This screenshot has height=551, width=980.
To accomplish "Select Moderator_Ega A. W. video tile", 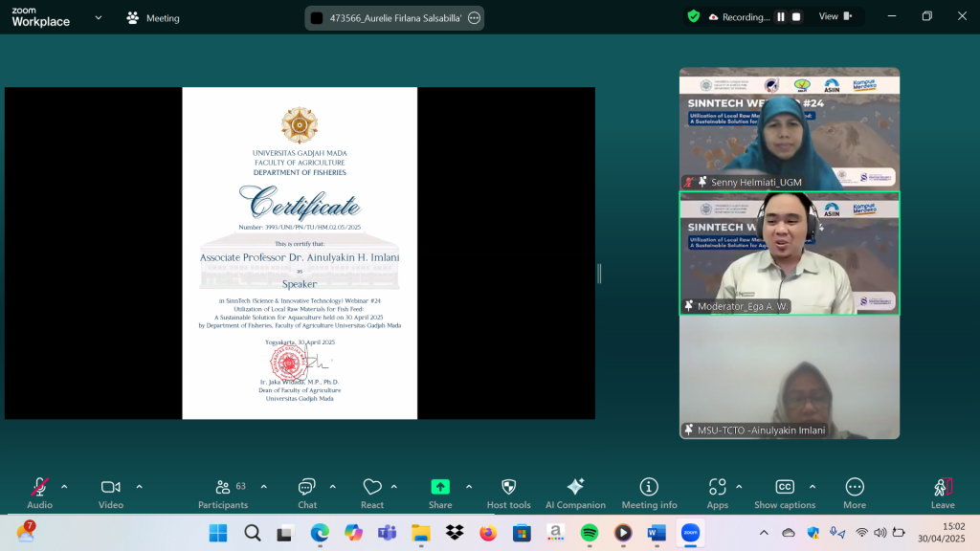I will 790,253.
